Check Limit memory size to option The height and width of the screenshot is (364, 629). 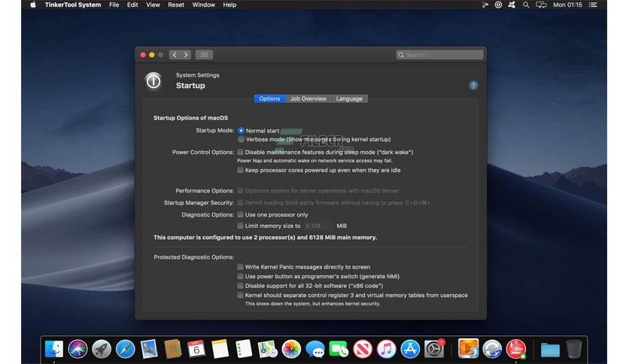240,226
